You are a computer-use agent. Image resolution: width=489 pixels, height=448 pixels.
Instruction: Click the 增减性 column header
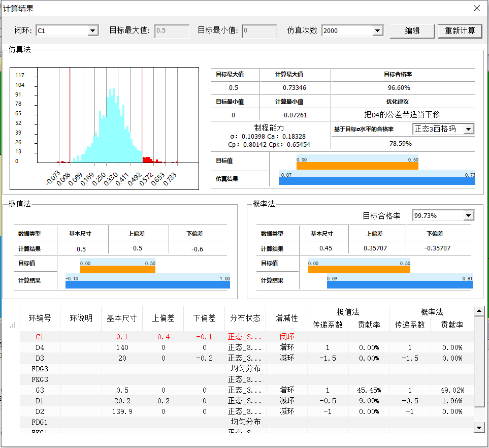(286, 318)
